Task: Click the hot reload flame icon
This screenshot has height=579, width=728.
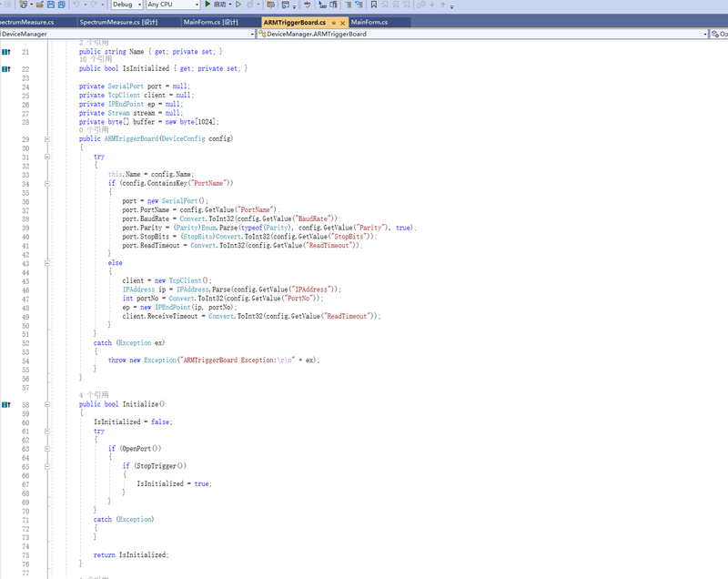Action: 250,5
